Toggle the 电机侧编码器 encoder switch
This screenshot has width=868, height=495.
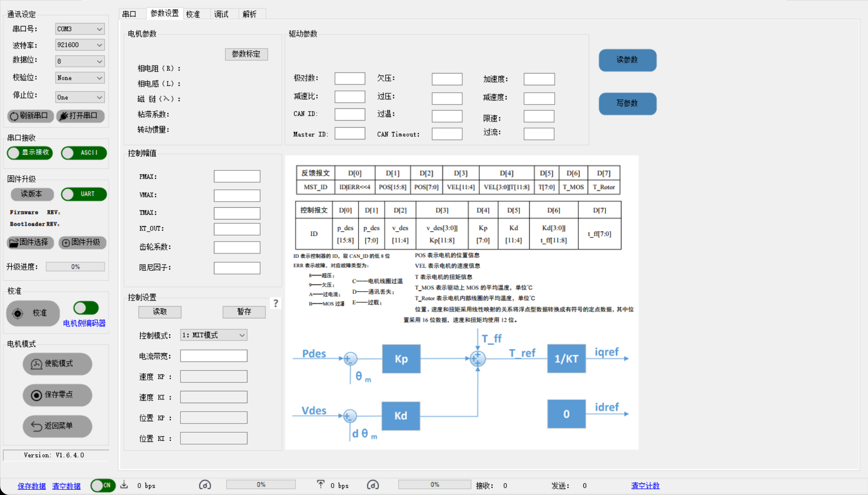86,308
